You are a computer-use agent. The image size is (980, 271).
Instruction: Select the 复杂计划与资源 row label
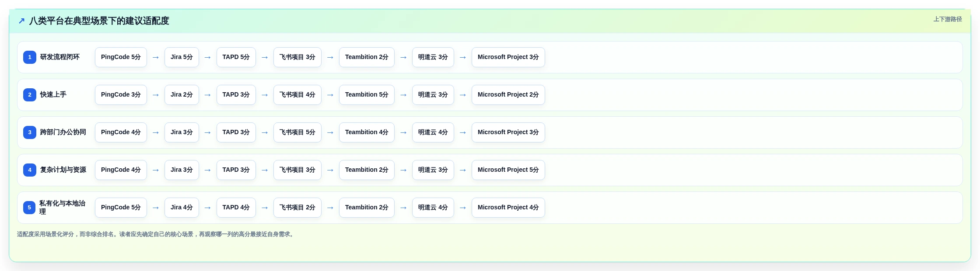(x=63, y=170)
